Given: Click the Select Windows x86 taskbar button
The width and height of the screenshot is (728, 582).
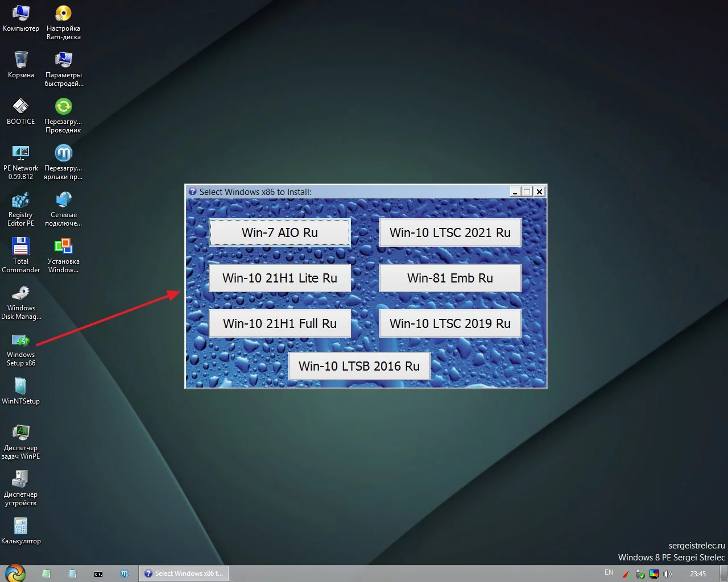Looking at the screenshot, I should [x=184, y=573].
